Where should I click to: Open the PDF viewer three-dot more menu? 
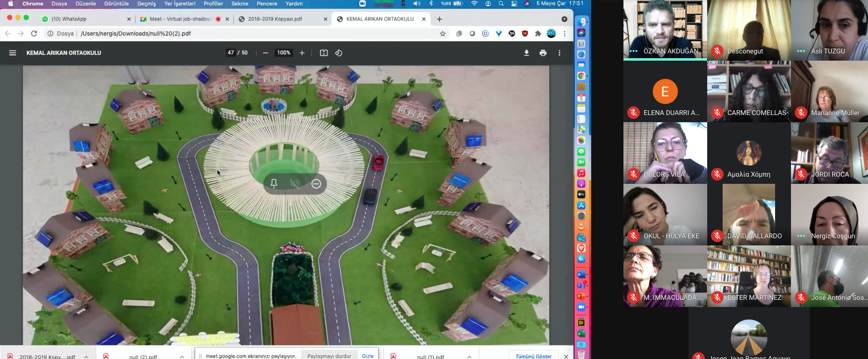click(559, 53)
